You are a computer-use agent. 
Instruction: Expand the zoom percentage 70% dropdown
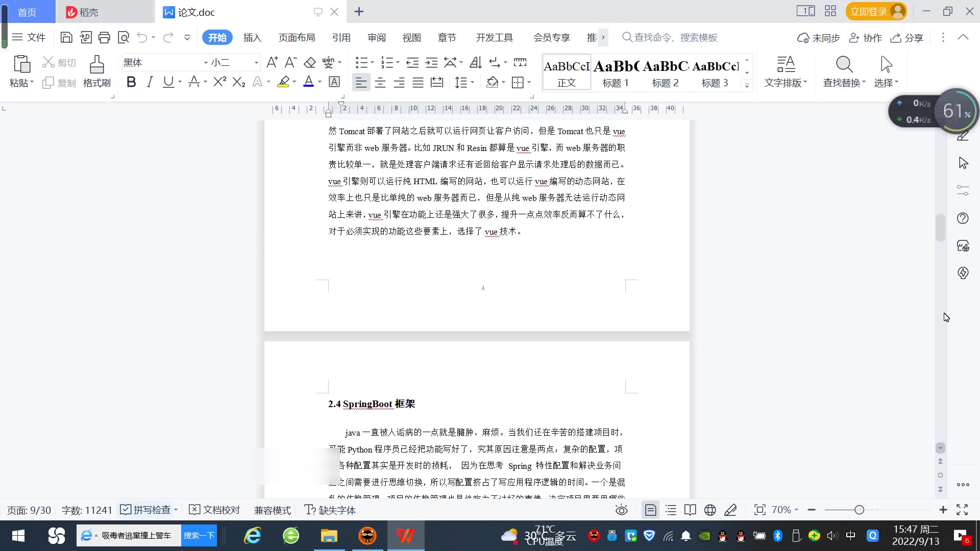(785, 510)
